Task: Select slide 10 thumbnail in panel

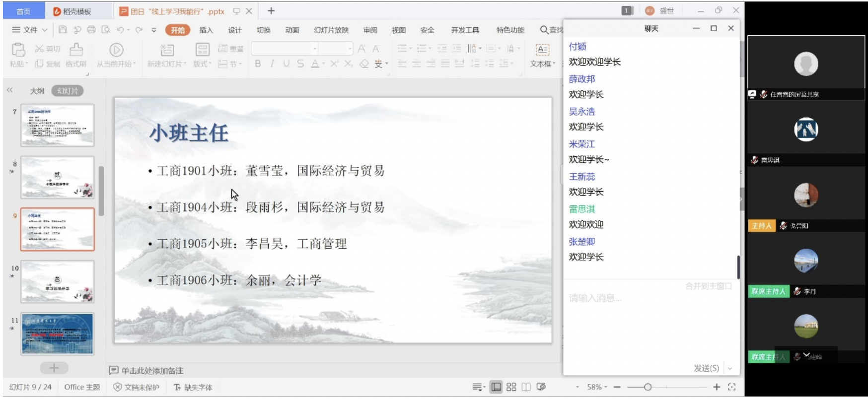Action: coord(57,281)
